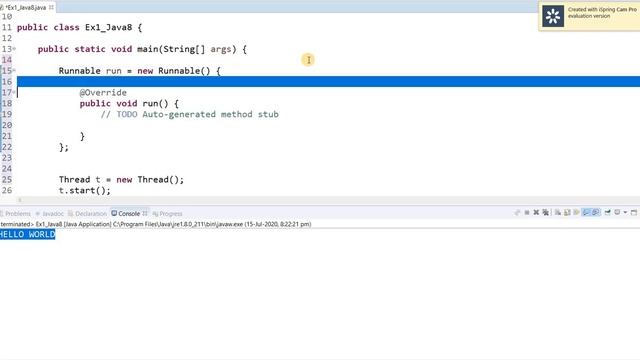Toggle show console when standard out changes
The image size is (640, 360).
pyautogui.click(x=586, y=212)
